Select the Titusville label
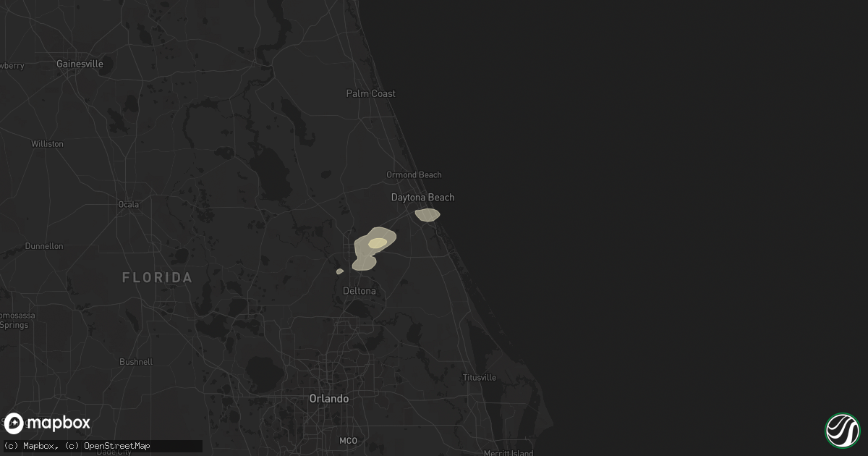868x456 pixels. tap(480, 377)
